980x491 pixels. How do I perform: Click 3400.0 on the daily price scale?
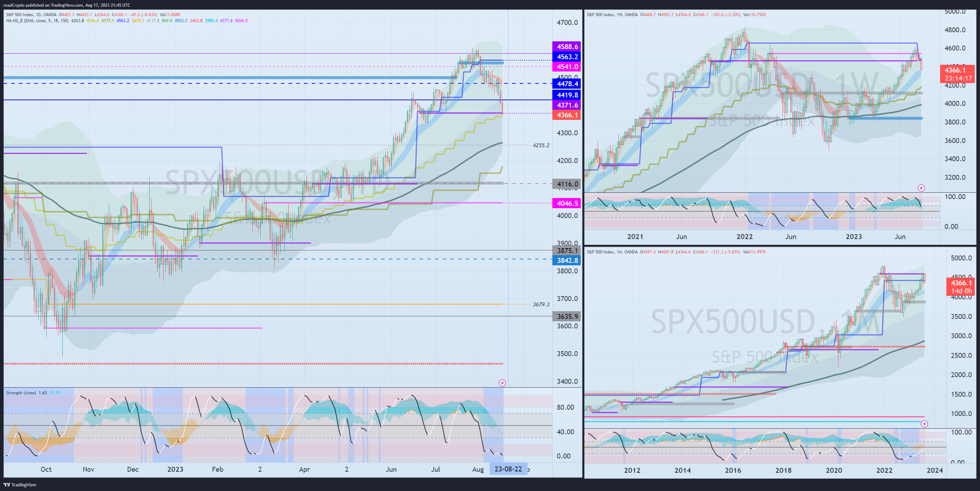tap(567, 381)
